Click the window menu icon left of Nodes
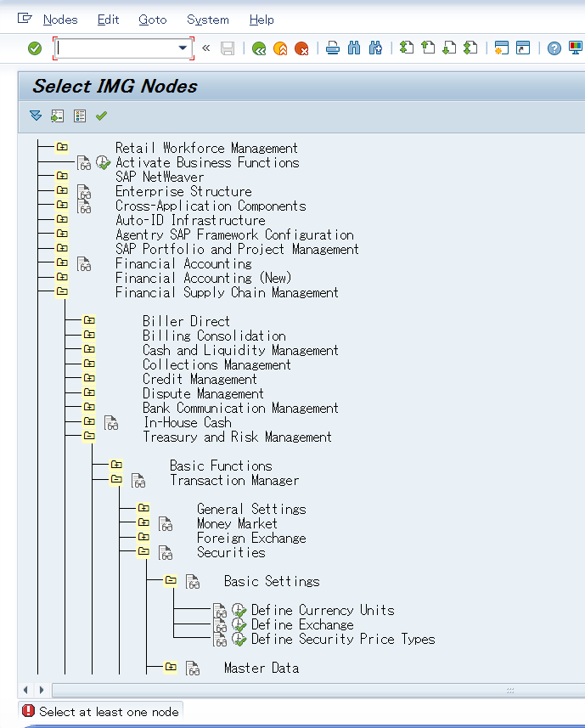 pyautogui.click(x=25, y=19)
